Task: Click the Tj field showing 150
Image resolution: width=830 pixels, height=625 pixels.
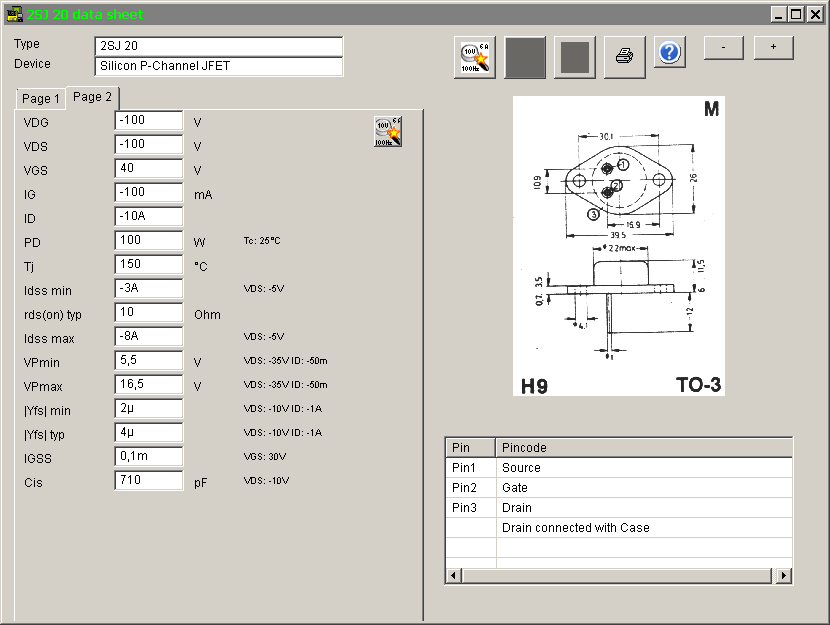Action: (149, 265)
